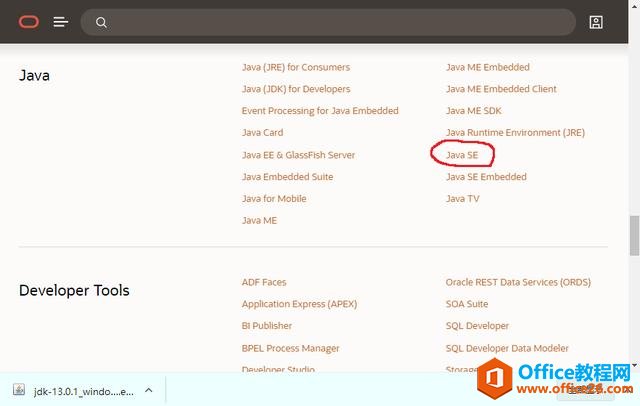The image size is (640, 406).
Task: Open the Java ME Embedded link
Action: click(488, 67)
